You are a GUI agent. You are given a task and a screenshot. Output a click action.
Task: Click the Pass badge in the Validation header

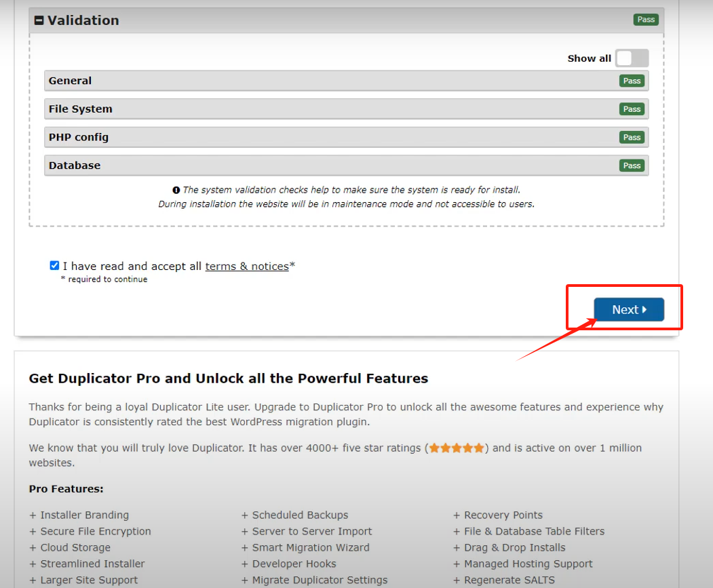click(x=645, y=20)
